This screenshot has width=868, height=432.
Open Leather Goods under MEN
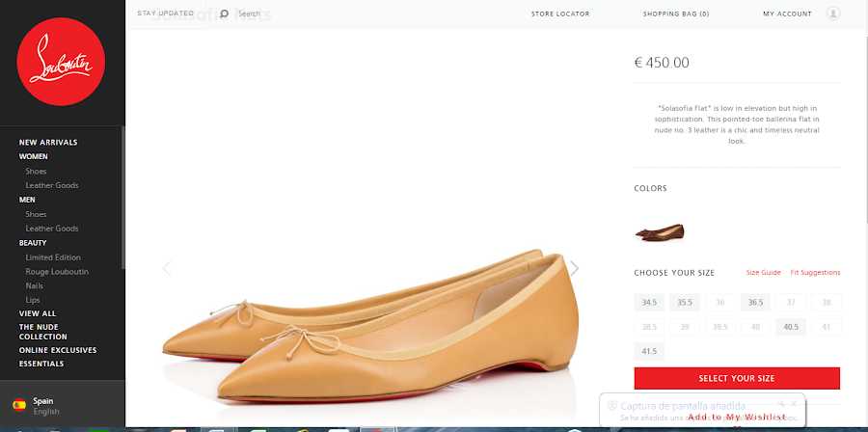click(52, 229)
